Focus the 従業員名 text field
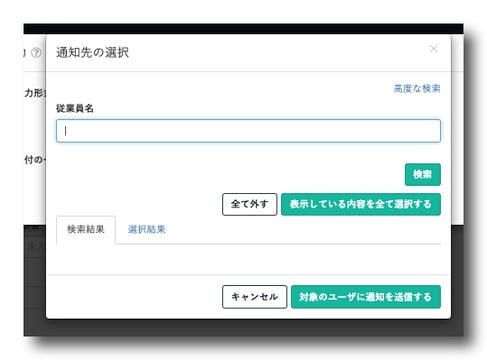Viewport: 487px width, 360px height. tap(248, 131)
